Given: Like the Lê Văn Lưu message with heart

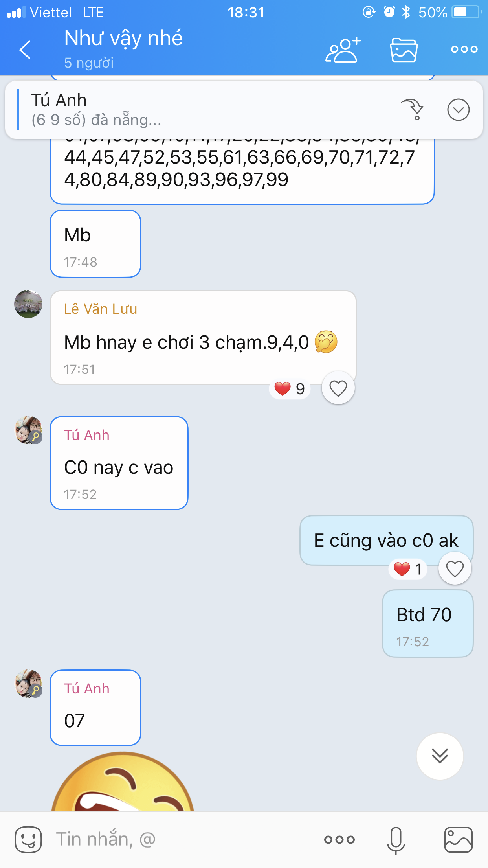Looking at the screenshot, I should click(338, 388).
